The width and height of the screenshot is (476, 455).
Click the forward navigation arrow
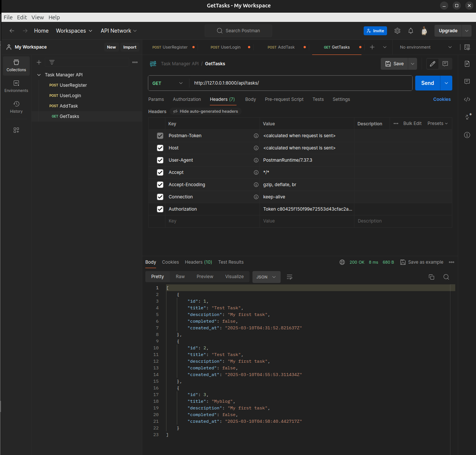tap(25, 31)
